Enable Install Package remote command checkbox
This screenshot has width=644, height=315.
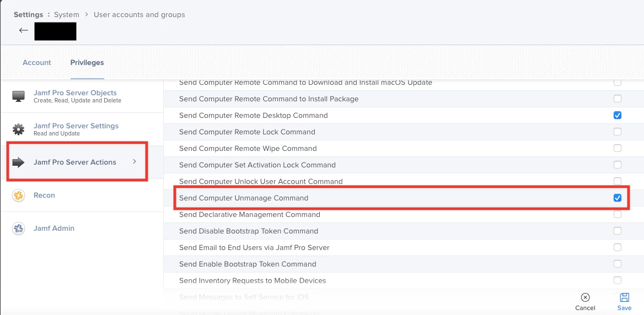[x=618, y=99]
